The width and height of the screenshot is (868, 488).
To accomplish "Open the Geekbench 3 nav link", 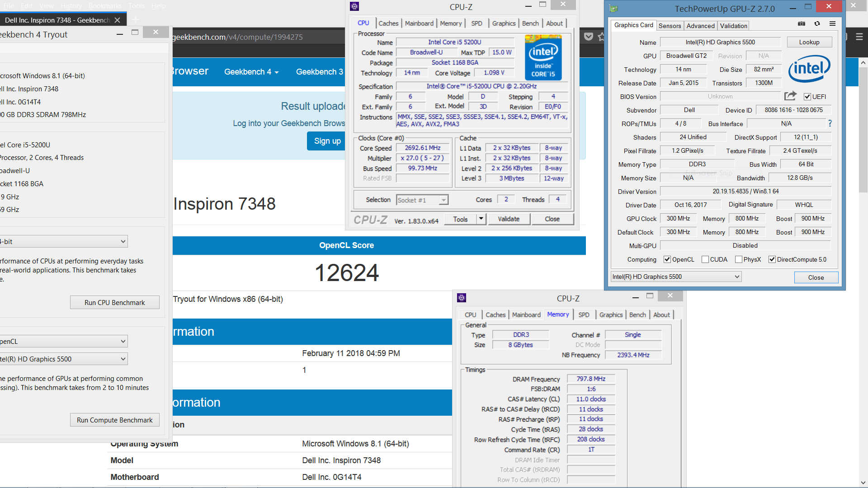I will [x=320, y=72].
